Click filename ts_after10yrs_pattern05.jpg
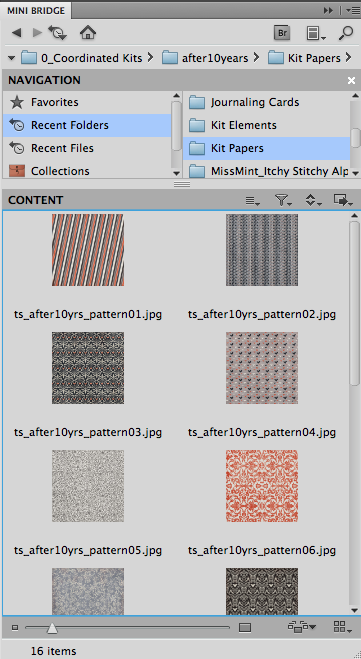The height and width of the screenshot is (659, 361). [x=88, y=550]
